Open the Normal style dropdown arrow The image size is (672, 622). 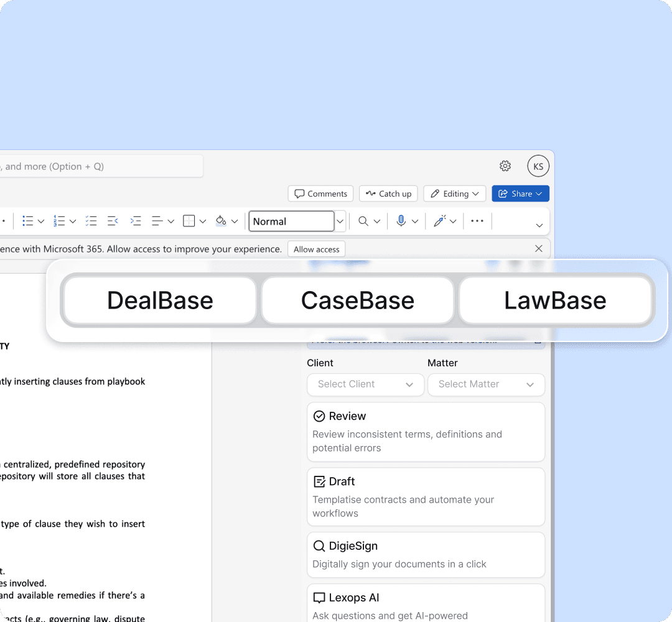tap(340, 221)
